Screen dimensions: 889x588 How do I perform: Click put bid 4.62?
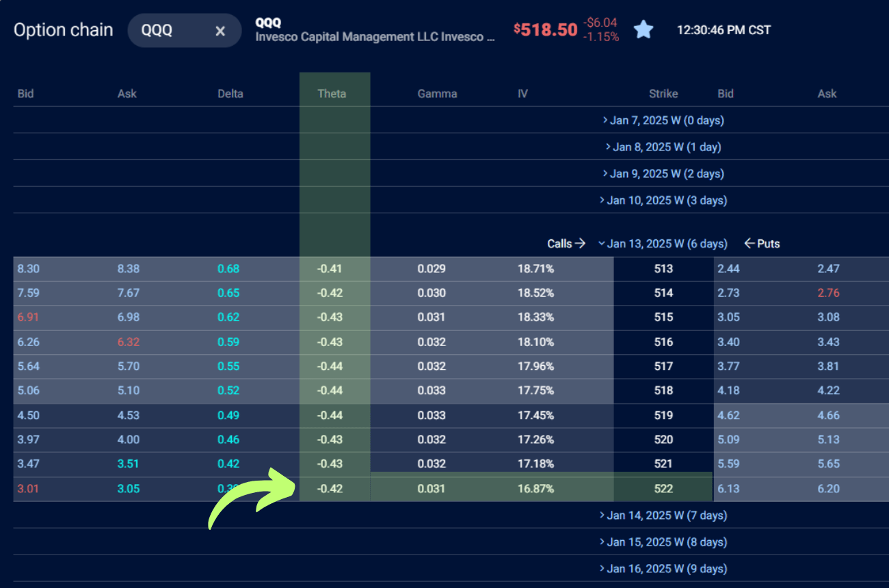click(728, 415)
